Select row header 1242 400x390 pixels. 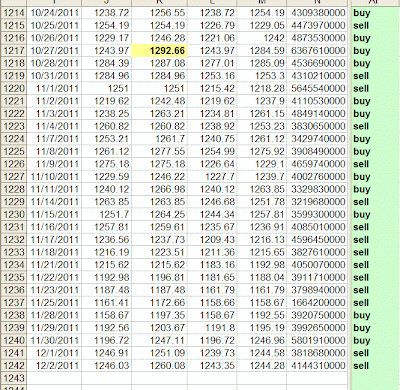[x=13, y=366]
